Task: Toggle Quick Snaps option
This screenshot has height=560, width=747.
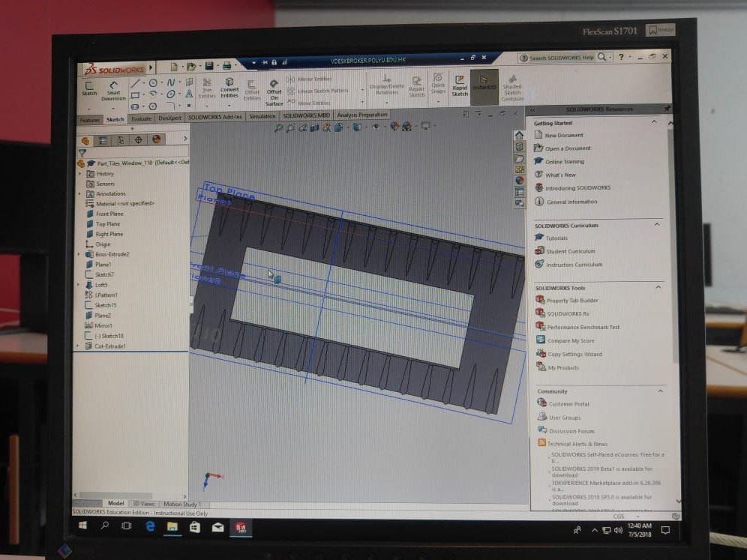Action: pos(438,83)
